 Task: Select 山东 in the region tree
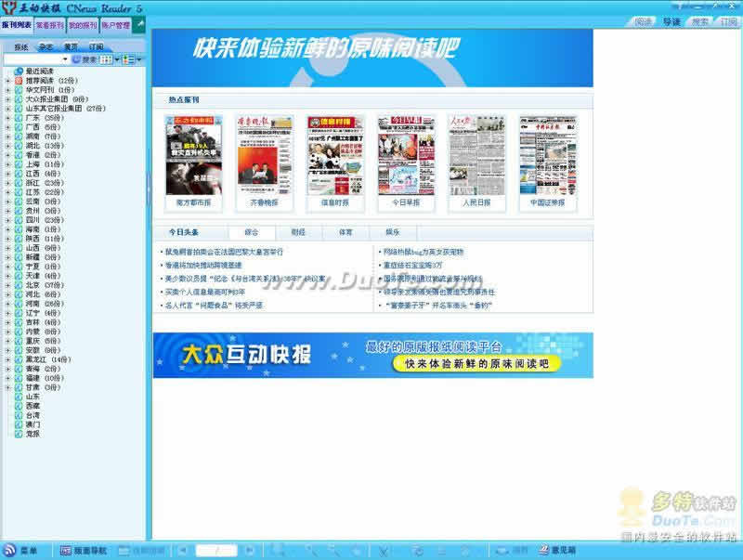click(x=33, y=397)
